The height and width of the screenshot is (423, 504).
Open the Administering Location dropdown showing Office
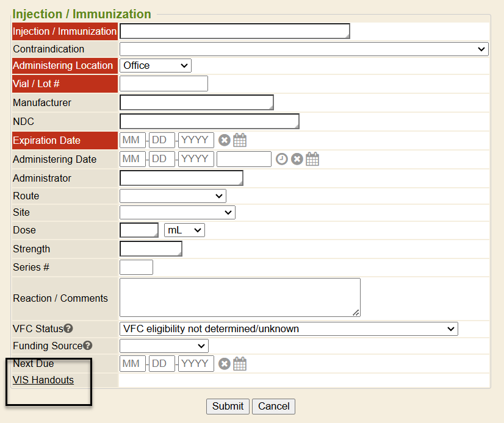156,65
